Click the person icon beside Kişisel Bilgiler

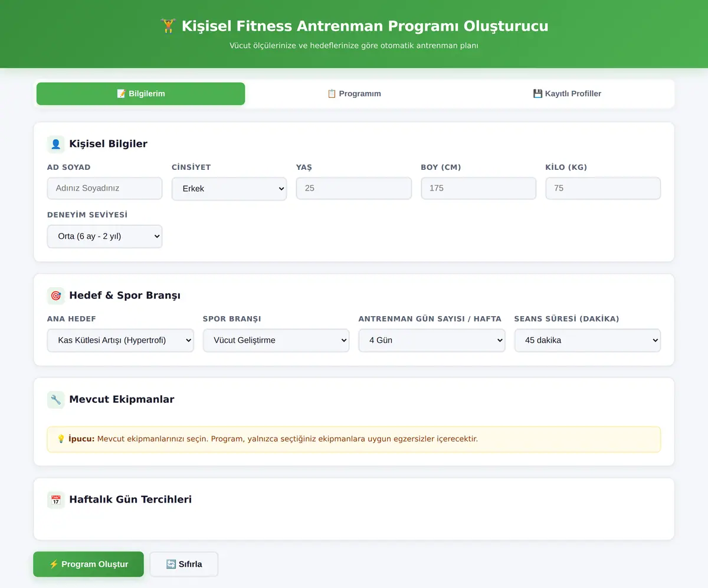point(56,144)
